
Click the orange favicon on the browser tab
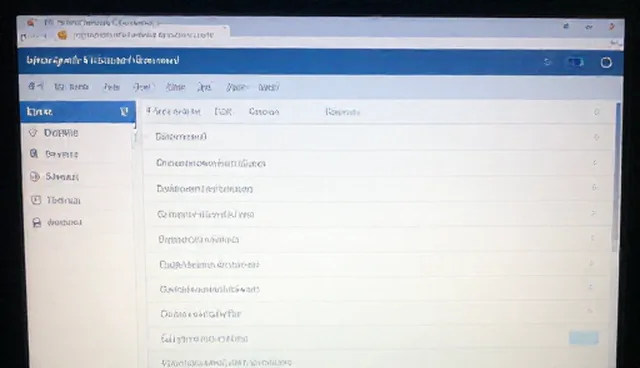62,35
